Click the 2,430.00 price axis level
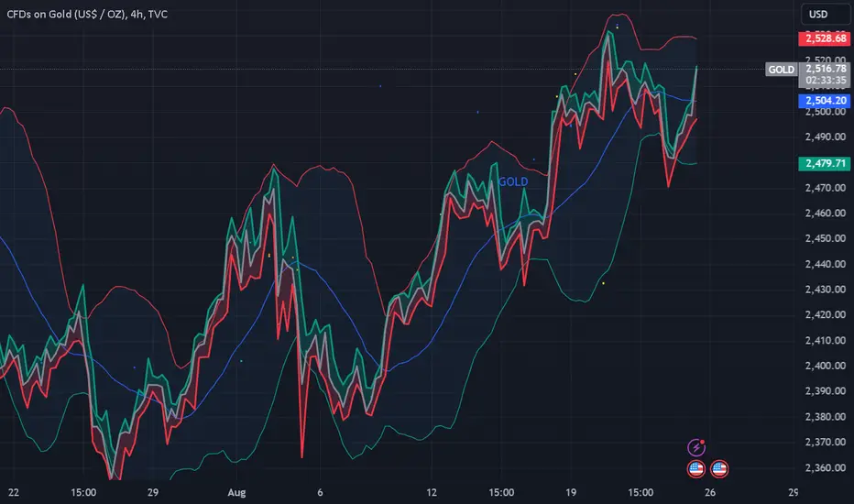 (826, 290)
